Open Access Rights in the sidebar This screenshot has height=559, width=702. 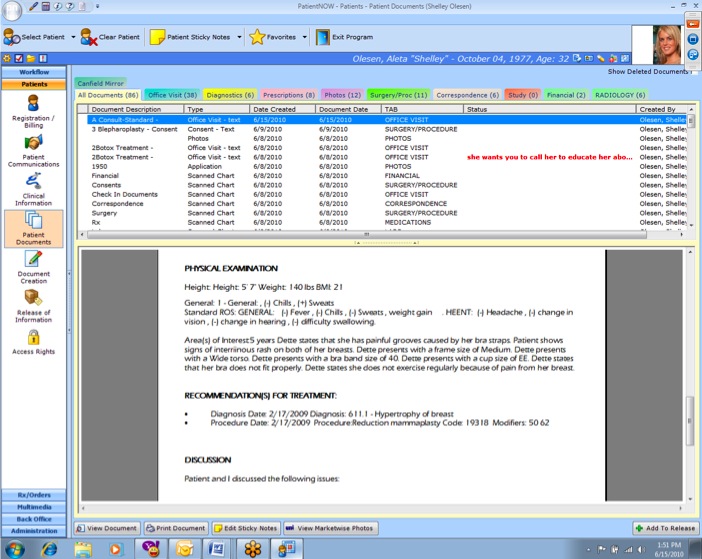34,342
